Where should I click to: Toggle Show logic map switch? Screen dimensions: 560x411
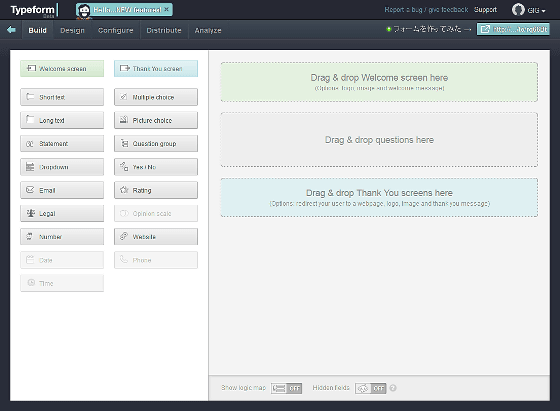(286, 388)
